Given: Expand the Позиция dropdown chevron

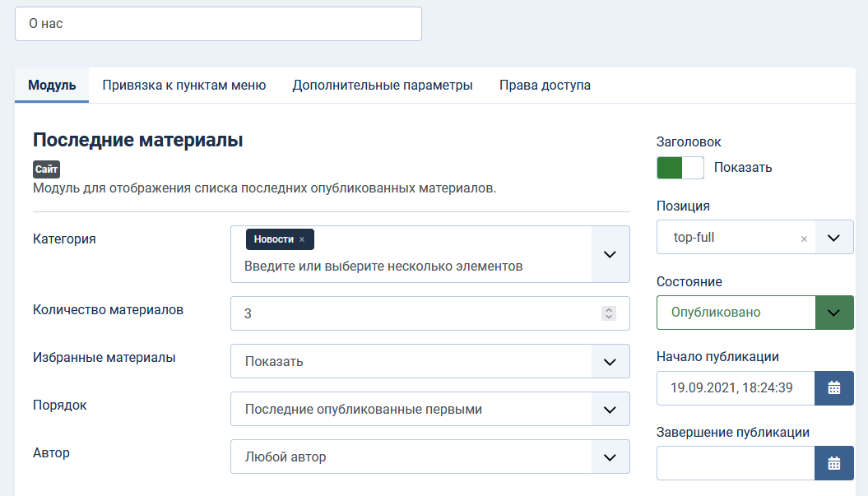Looking at the screenshot, I should click(x=833, y=238).
